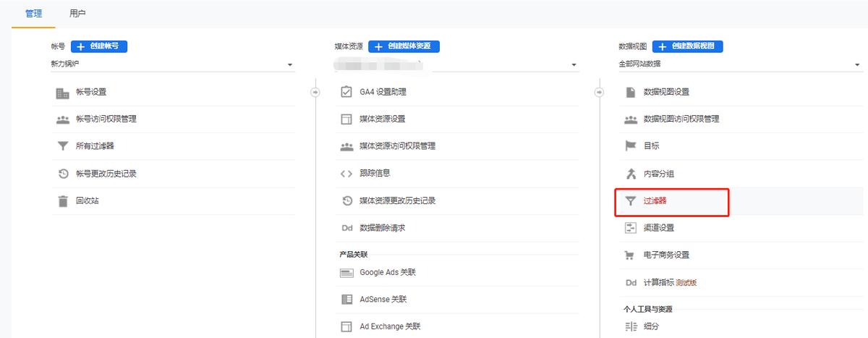Click the 所有过滤器 funnel icon

(63, 146)
